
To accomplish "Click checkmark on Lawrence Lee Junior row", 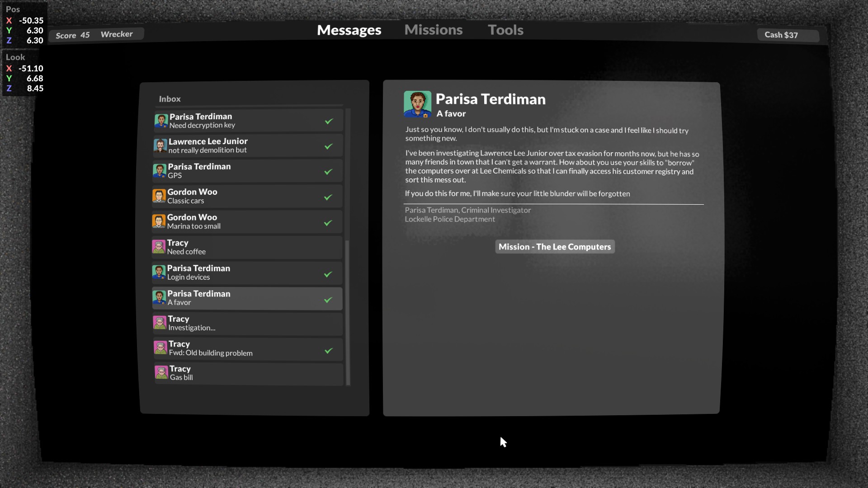I will pos(329,146).
